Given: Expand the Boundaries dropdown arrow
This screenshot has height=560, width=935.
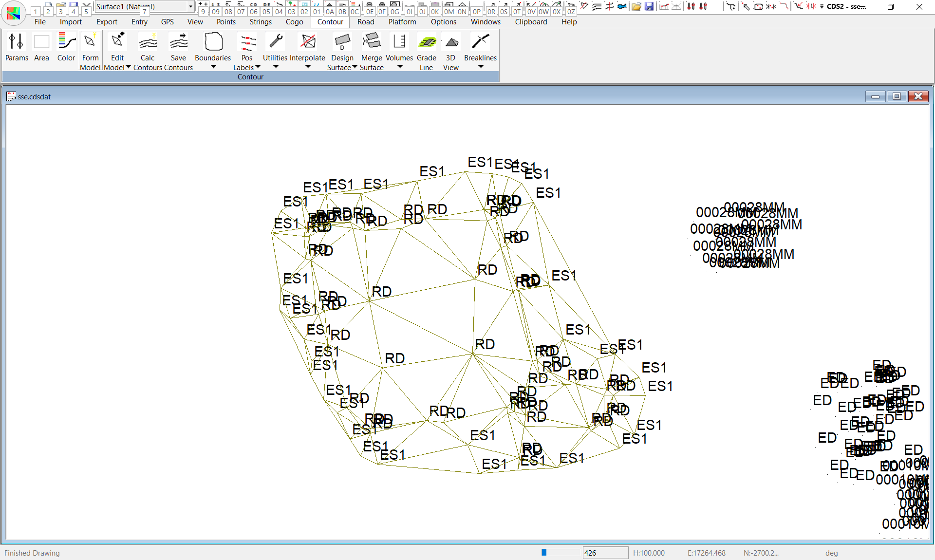Looking at the screenshot, I should [x=213, y=67].
